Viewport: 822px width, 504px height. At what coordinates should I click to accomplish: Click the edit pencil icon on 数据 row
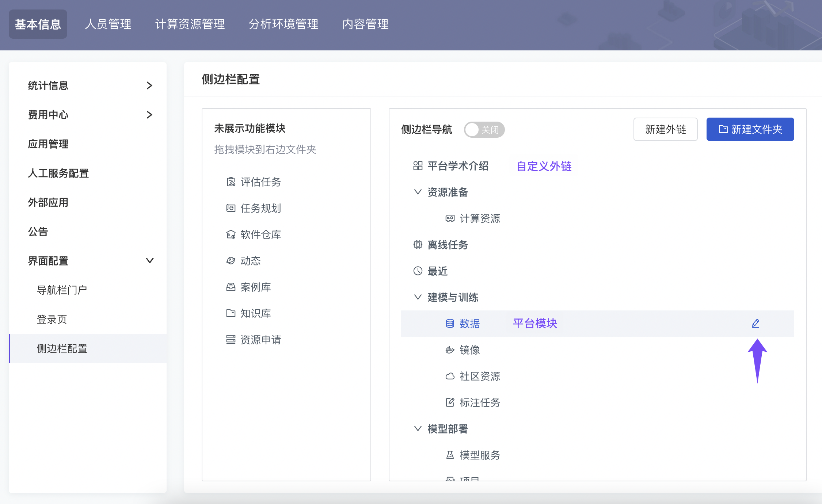(756, 324)
